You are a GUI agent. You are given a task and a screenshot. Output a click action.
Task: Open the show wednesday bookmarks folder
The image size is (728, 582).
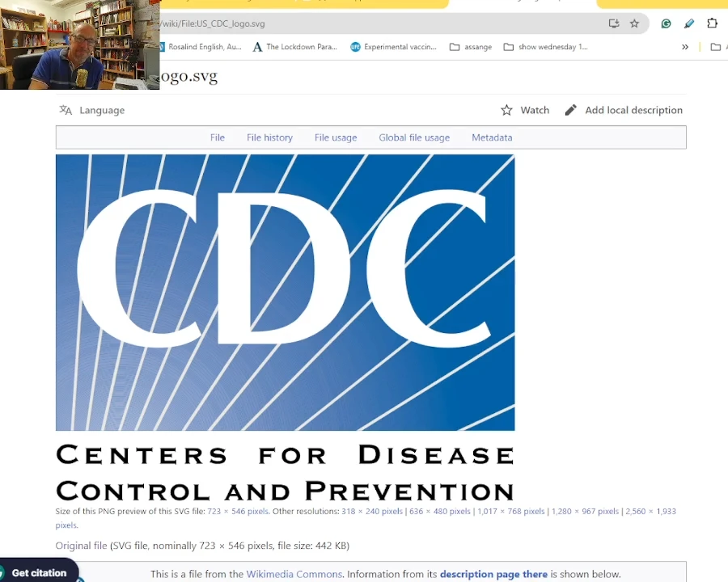pyautogui.click(x=545, y=47)
